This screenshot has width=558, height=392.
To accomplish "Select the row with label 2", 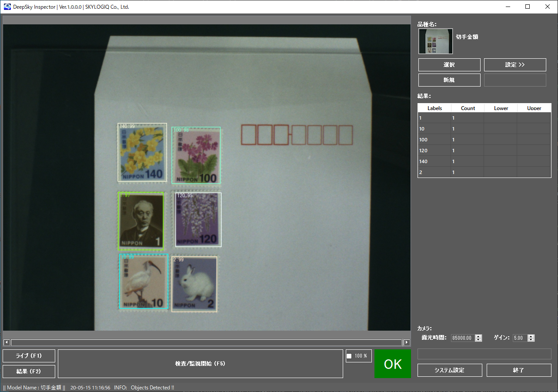I will 484,172.
